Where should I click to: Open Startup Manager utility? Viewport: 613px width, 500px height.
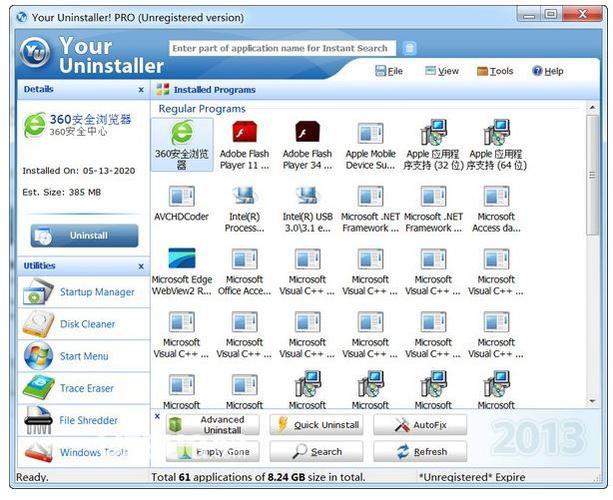(84, 292)
